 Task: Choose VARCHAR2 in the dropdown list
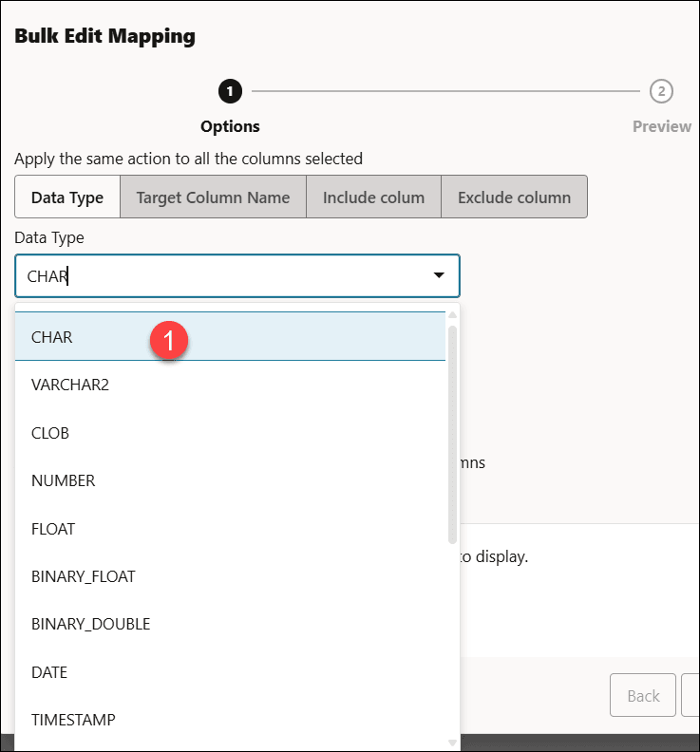click(70, 385)
